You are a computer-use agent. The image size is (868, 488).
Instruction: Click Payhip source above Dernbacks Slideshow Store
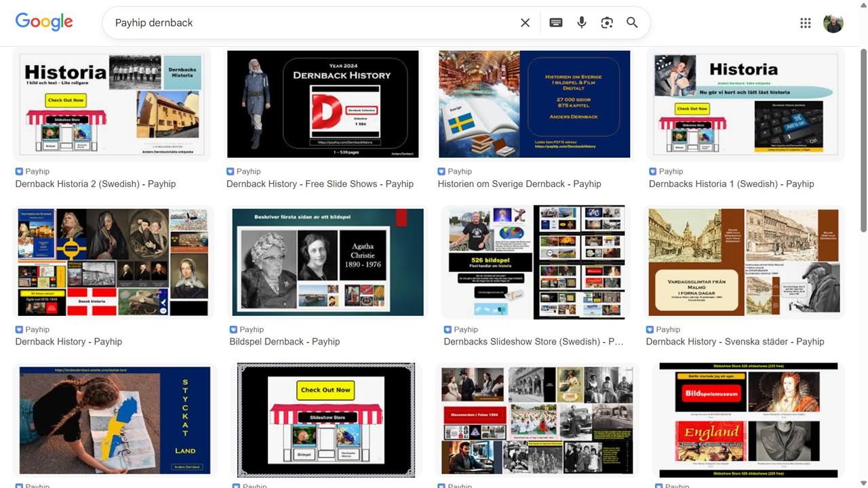pyautogui.click(x=461, y=329)
